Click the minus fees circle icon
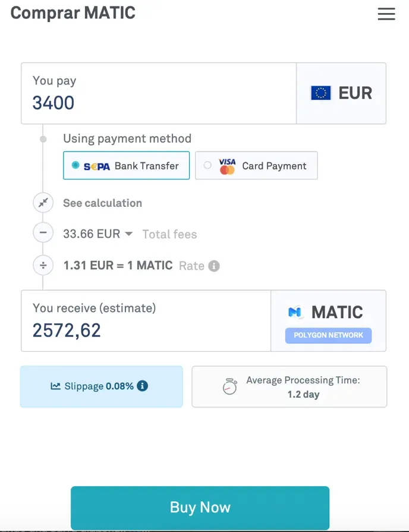The height and width of the screenshot is (532, 409). click(43, 233)
